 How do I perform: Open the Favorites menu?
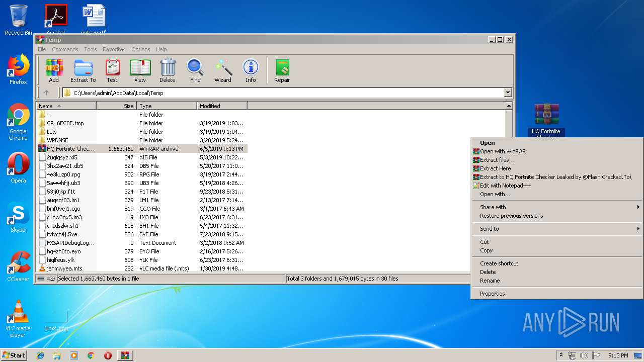pos(114,49)
